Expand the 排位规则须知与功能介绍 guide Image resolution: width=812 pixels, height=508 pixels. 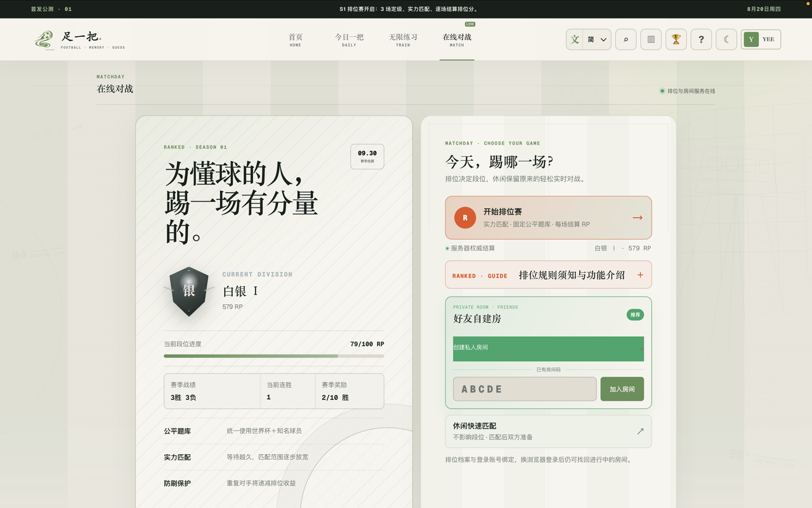point(548,275)
